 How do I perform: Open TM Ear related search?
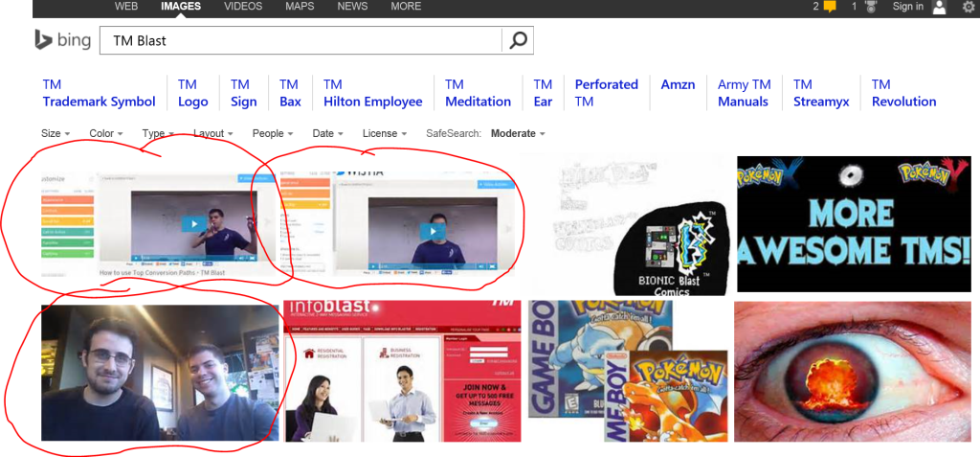pyautogui.click(x=544, y=93)
